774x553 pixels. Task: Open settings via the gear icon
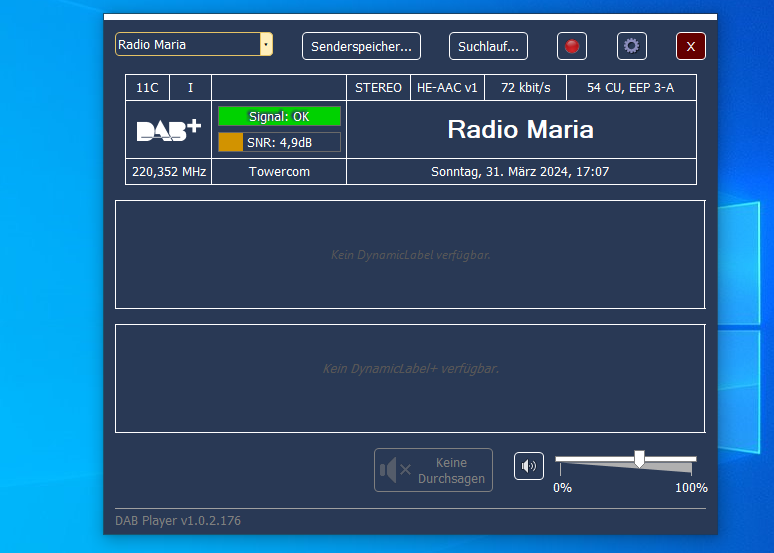click(631, 46)
